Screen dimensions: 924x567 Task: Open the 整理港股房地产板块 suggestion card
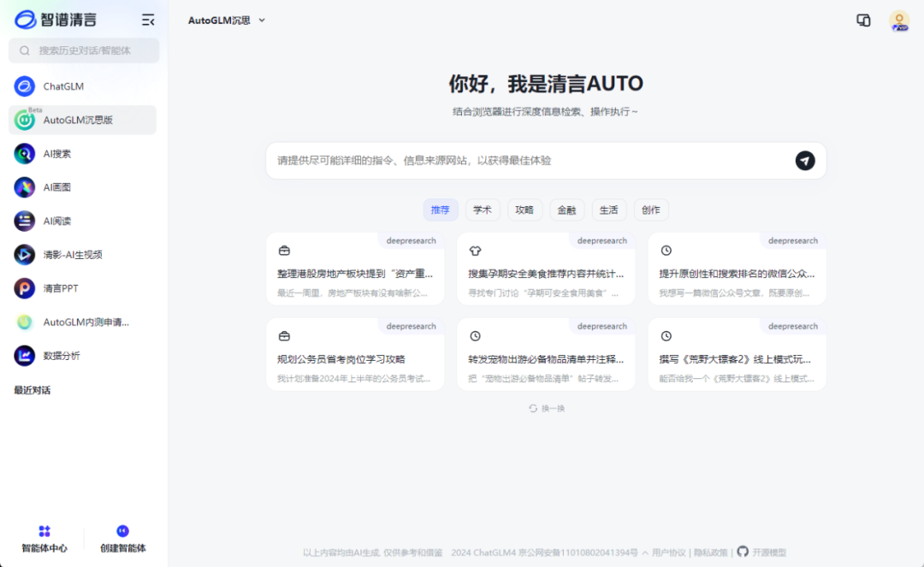[x=355, y=269]
